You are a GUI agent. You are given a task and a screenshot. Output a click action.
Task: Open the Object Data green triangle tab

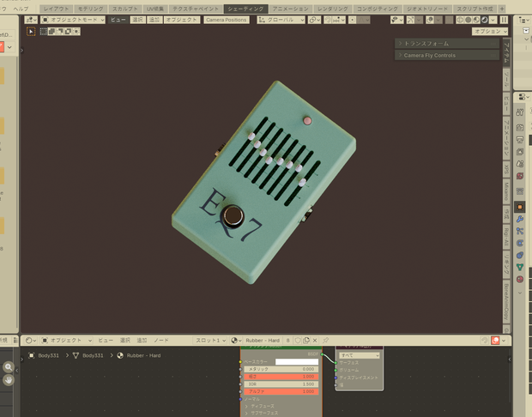click(x=520, y=267)
